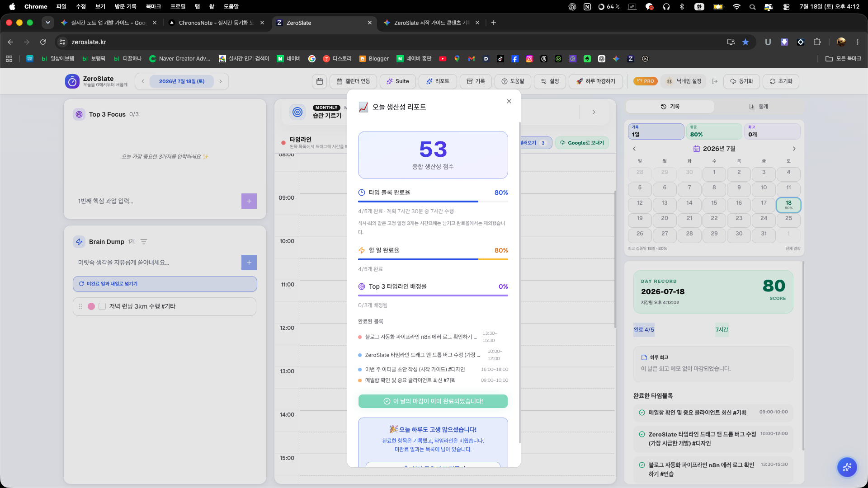Grab the drag handle of 저녁 런닝 task
The image size is (868, 488).
pos(80,306)
